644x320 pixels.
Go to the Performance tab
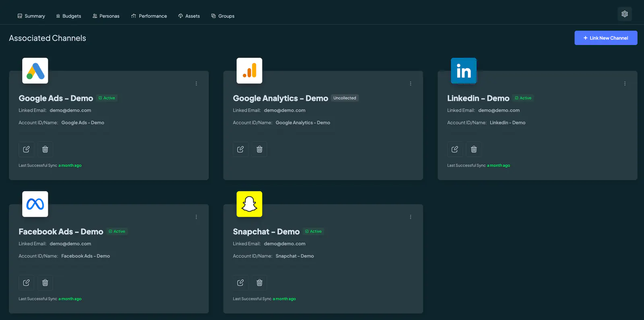[149, 16]
